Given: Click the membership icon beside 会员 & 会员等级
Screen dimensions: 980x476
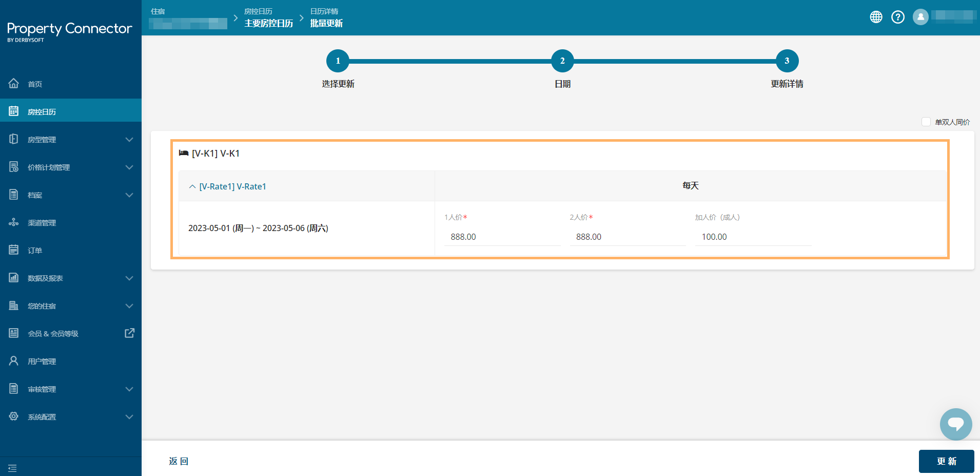Looking at the screenshot, I should [x=14, y=333].
